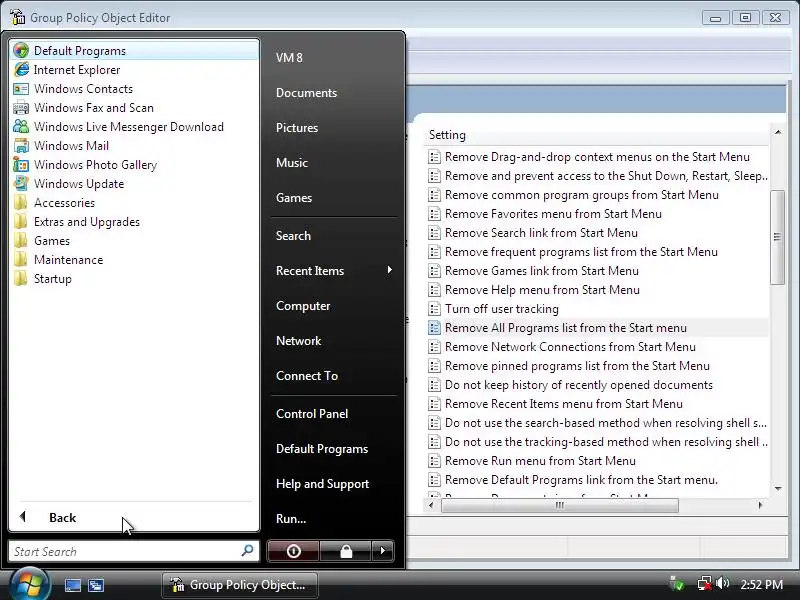The height and width of the screenshot is (600, 800).
Task: Click Run... in the Start menu
Action: coord(291,519)
